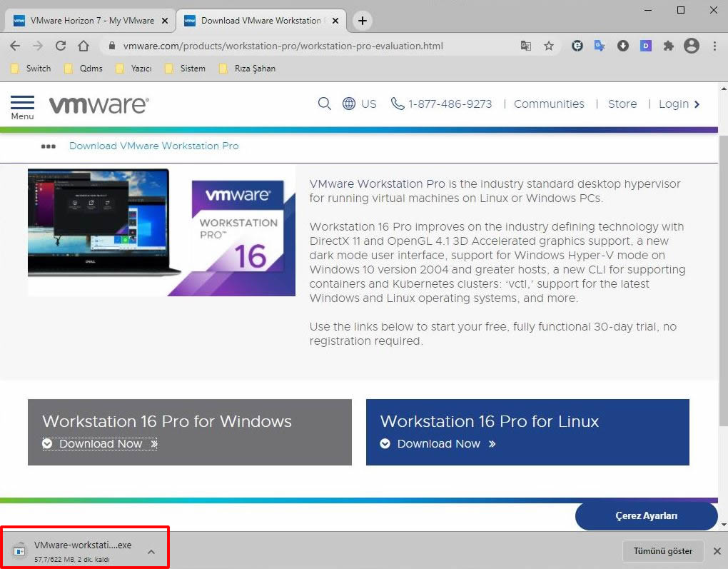This screenshot has height=569, width=728.
Task: Click the VMware-workstati....exe download item
Action: coord(84,551)
